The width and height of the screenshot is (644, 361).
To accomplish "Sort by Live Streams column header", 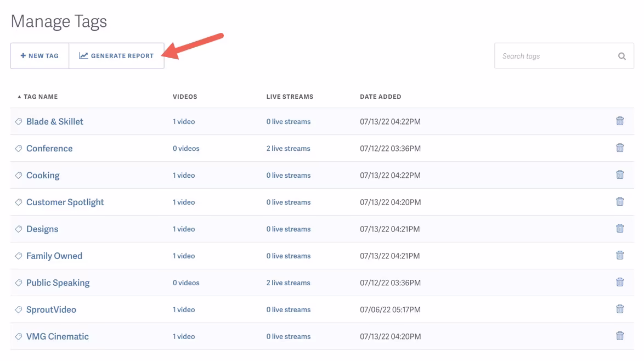I will tap(290, 97).
